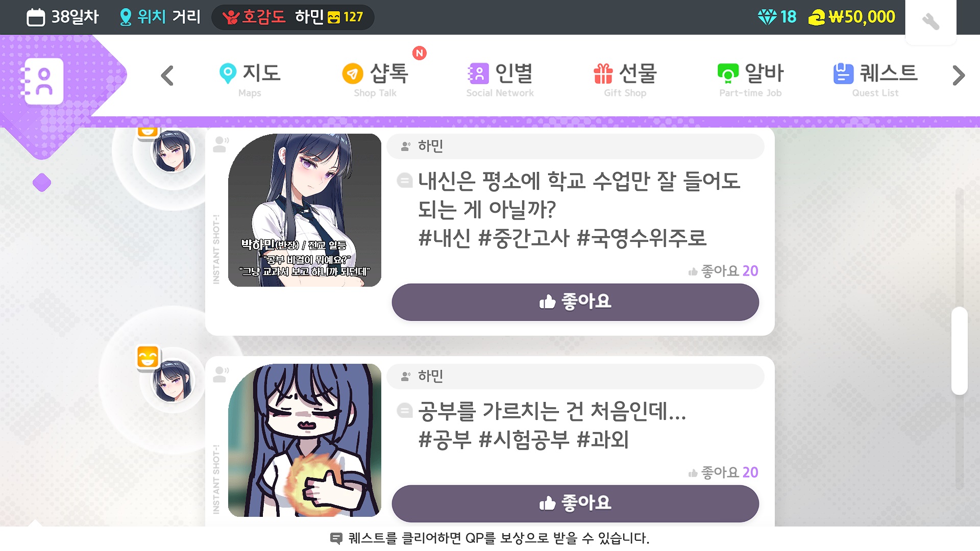980x551 pixels.
Task: Click the diamond gem currency icon
Action: [767, 17]
